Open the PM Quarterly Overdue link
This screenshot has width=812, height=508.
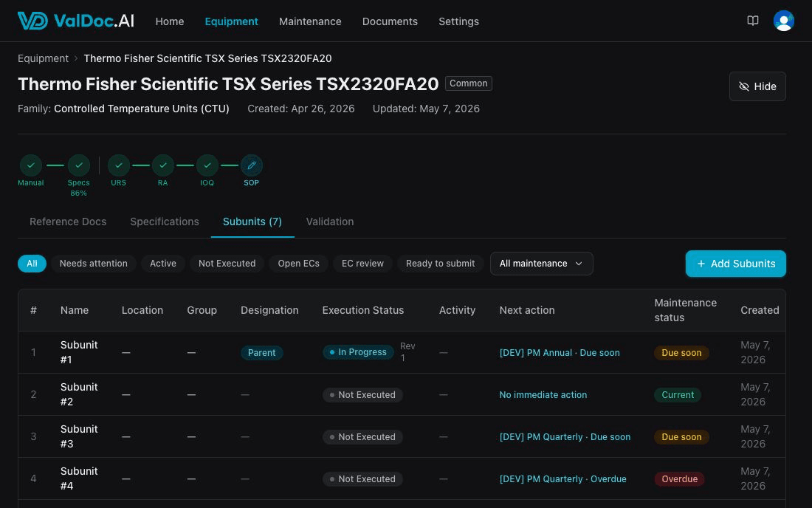coord(562,478)
